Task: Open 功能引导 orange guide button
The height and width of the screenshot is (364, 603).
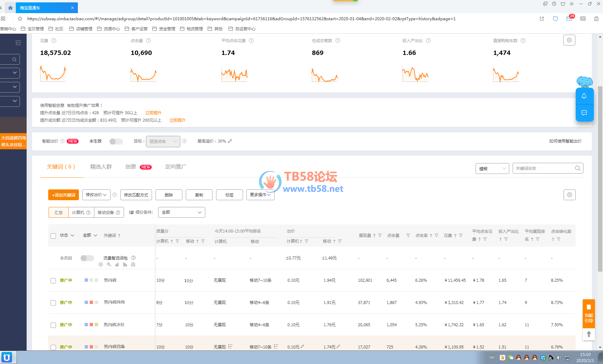Action: pyautogui.click(x=589, y=314)
